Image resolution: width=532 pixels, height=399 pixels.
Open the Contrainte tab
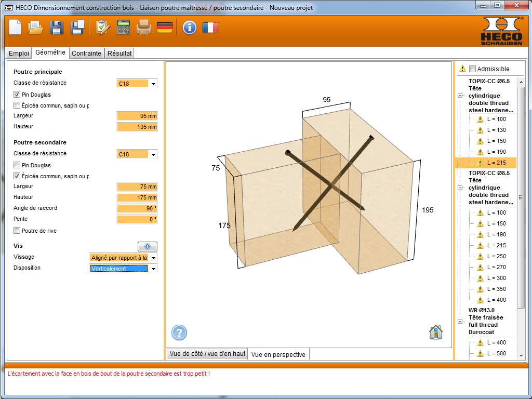(86, 54)
